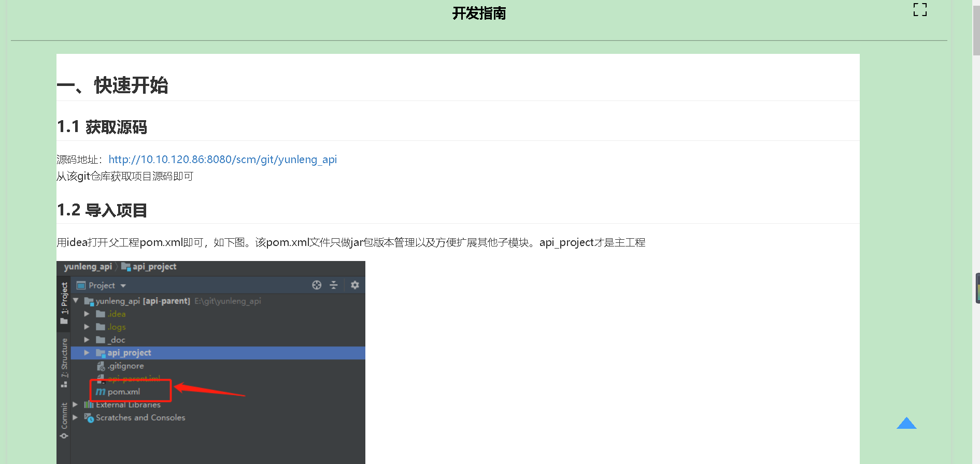Click the 1.1 获取源码 heading
The width and height of the screenshot is (980, 464).
pos(102,127)
